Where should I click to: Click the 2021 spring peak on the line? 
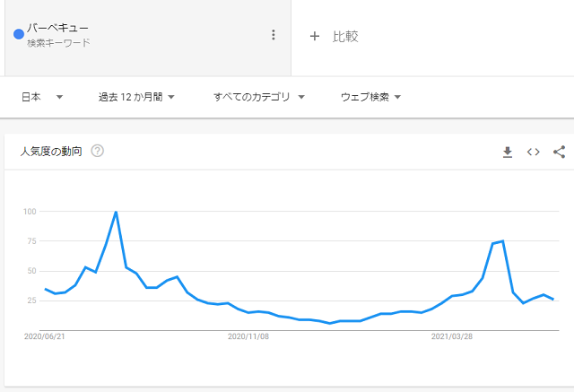503,241
